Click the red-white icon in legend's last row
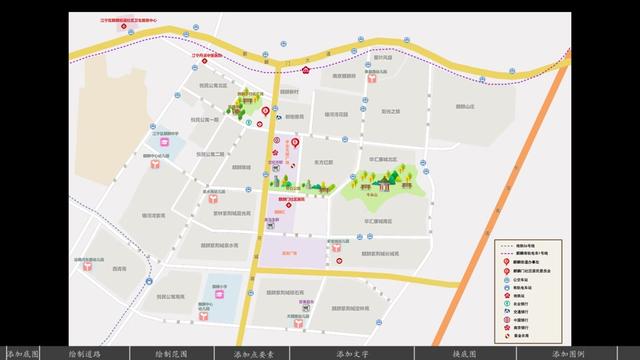 pos(507,336)
